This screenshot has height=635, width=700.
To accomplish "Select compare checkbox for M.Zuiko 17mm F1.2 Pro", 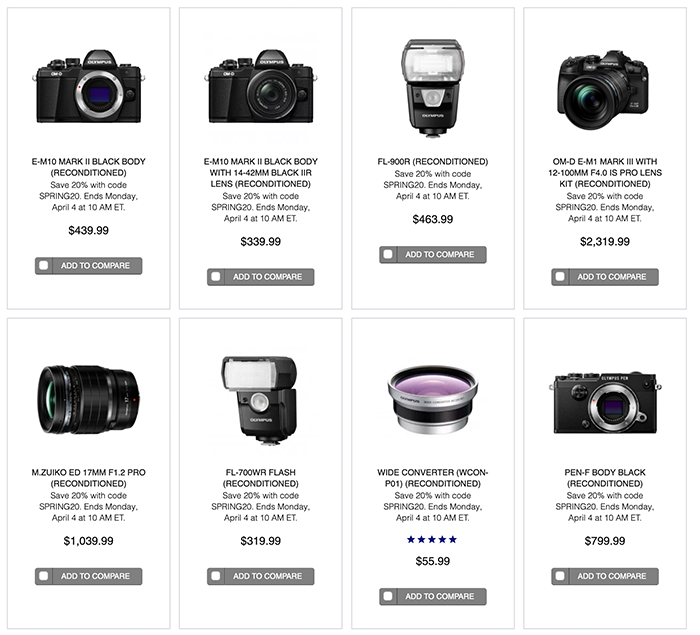I will (45, 576).
